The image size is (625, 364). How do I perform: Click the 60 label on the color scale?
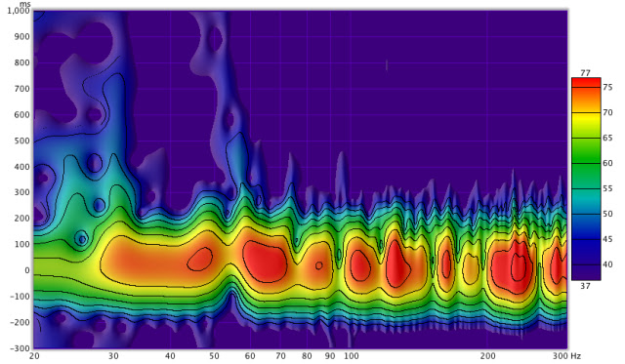click(607, 163)
